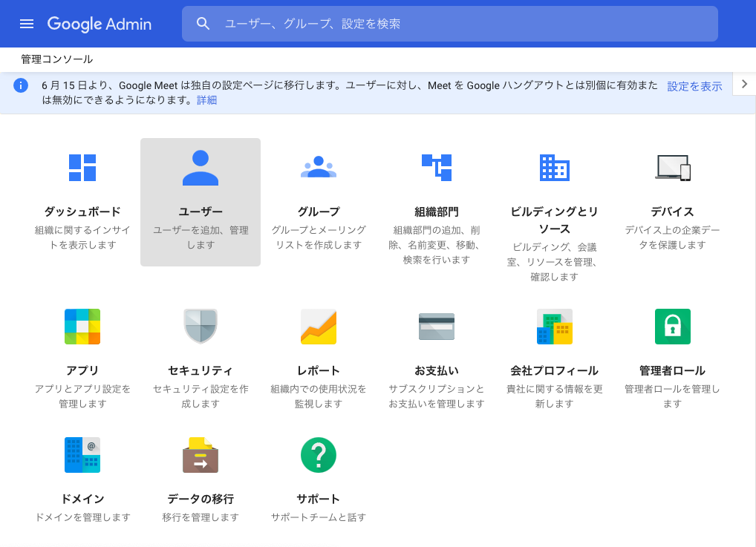Screen dimensions: 756x547
Task: Click the ドメイン title text
Action: [82, 499]
